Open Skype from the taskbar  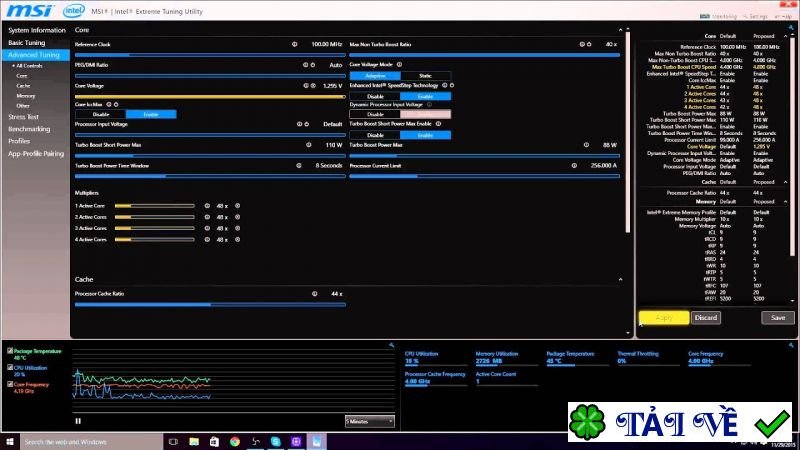(x=276, y=442)
